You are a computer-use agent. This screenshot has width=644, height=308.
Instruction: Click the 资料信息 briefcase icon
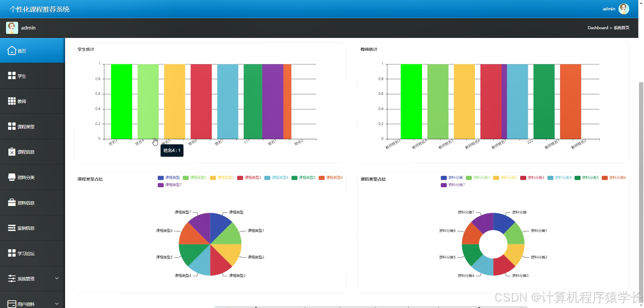point(12,202)
